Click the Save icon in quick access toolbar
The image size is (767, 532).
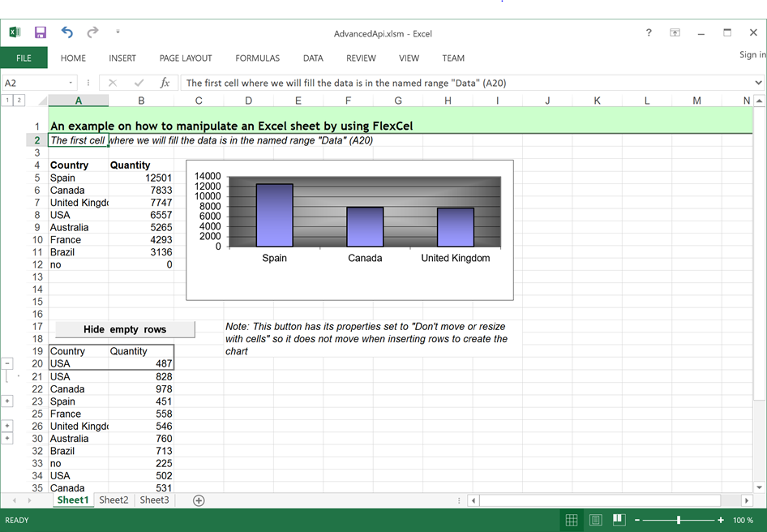pyautogui.click(x=41, y=32)
